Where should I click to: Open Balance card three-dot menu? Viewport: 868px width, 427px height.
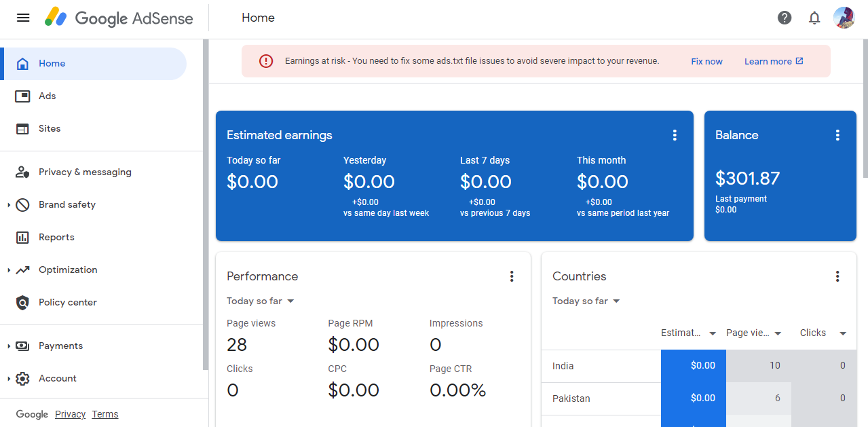pyautogui.click(x=837, y=135)
